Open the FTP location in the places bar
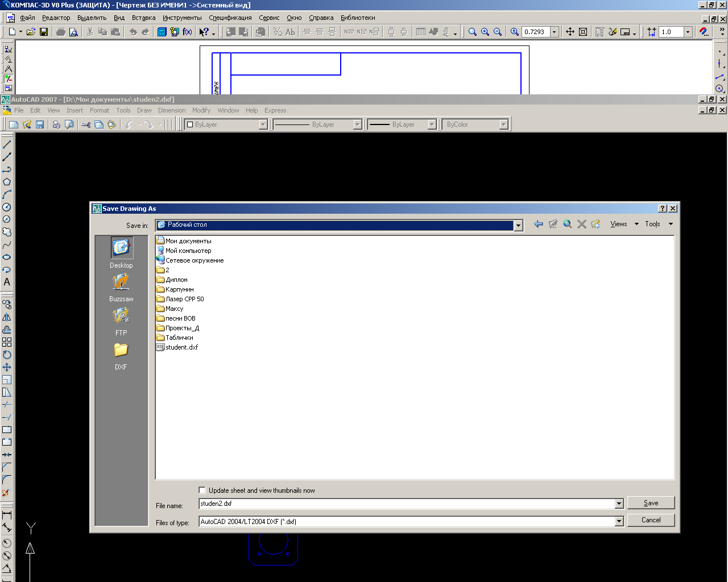728x582 pixels. pos(121,321)
